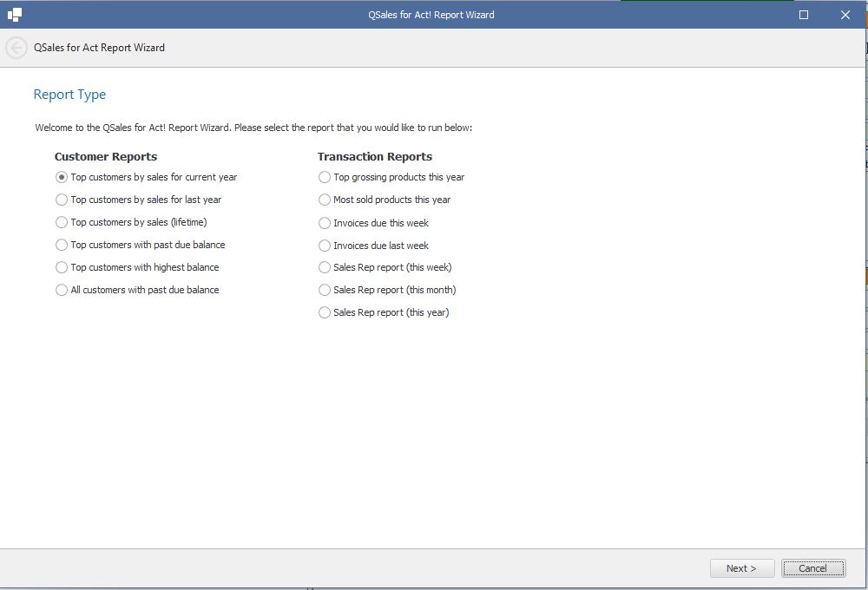Close the Report Wizard window

coord(845,15)
